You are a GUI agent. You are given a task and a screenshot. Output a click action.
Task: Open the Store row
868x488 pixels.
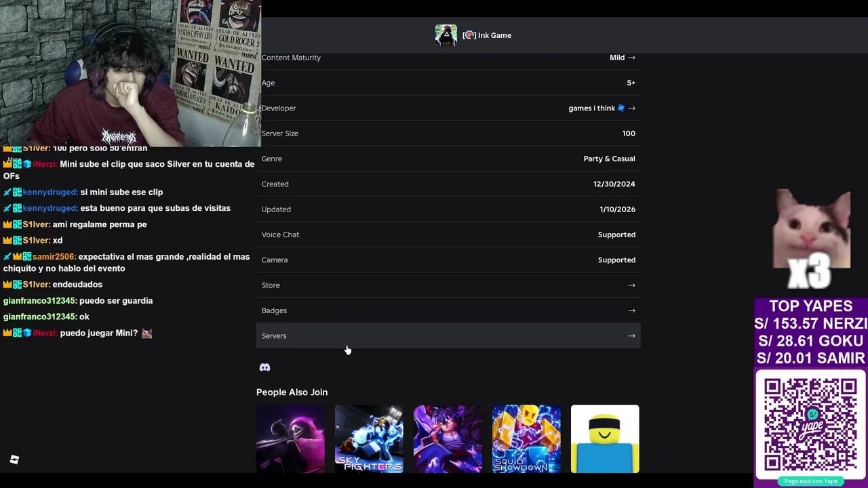pyautogui.click(x=448, y=285)
